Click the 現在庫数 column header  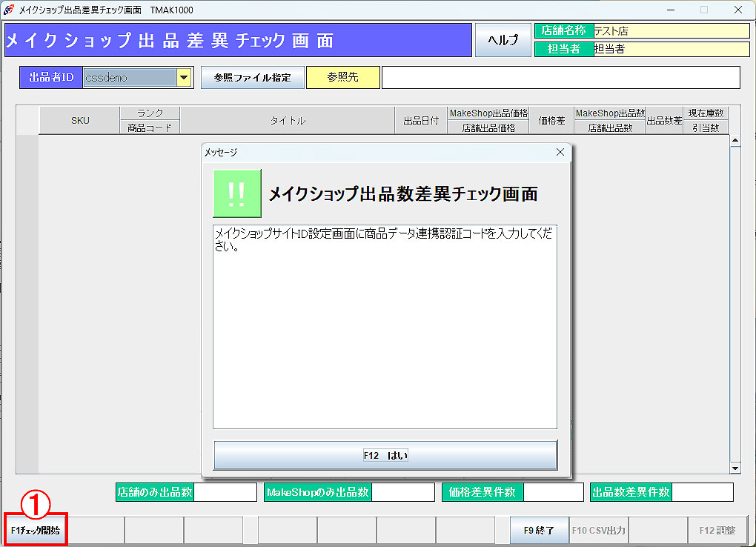click(x=706, y=113)
